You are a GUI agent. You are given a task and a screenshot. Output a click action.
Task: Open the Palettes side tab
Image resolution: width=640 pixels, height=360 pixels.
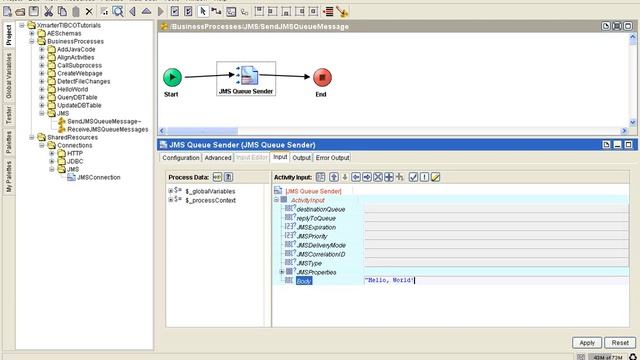click(9, 142)
